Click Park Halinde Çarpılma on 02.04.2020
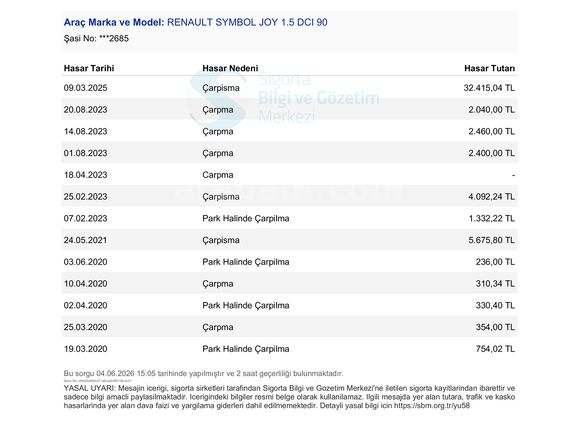Viewport: 580px width, 435px height. click(246, 306)
